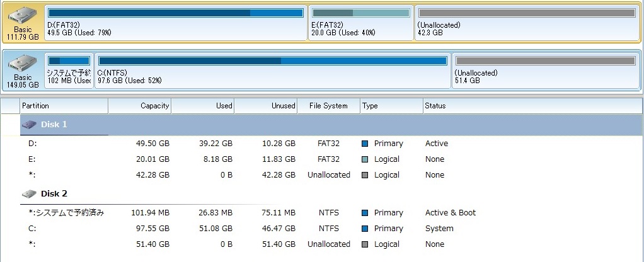Select the 51.4 GB unallocated block
Viewport: 644px width, 262px height.
point(545,71)
